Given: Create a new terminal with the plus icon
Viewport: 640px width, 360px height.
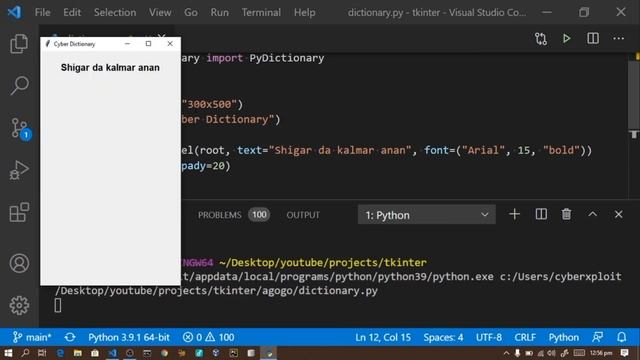Looking at the screenshot, I should (514, 214).
